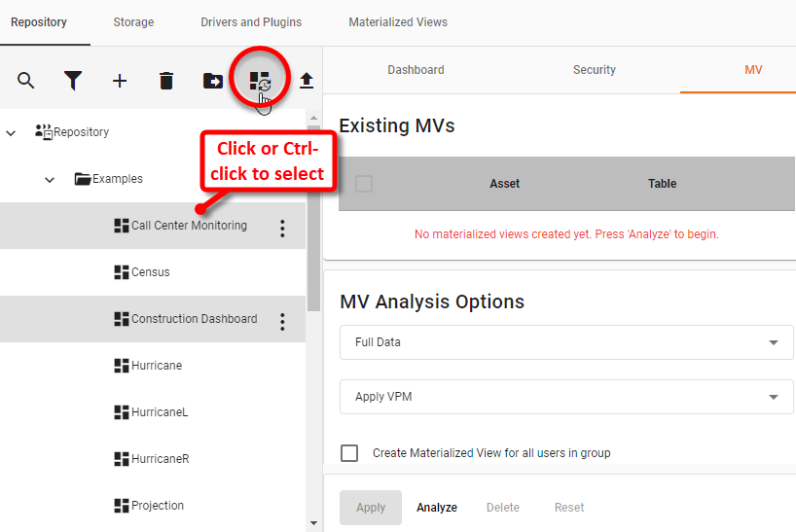Click the trash delete icon
Image resolution: width=796 pixels, height=532 pixels.
[x=166, y=81]
